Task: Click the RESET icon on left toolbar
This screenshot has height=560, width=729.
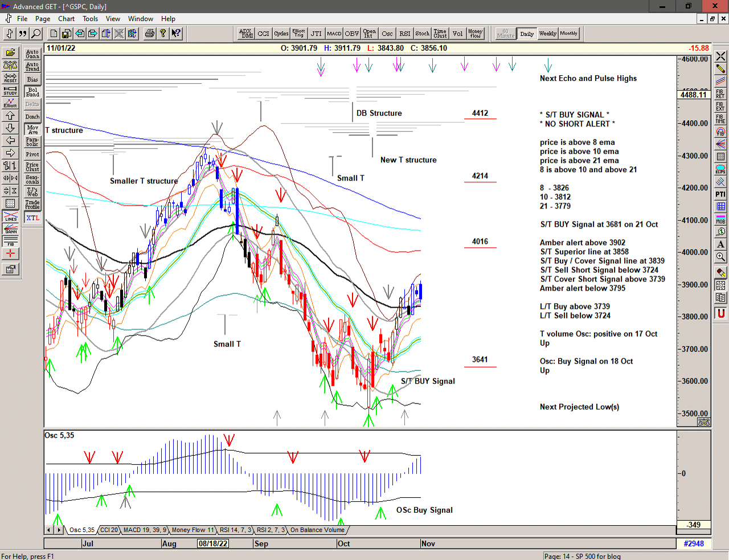Action: point(10,78)
